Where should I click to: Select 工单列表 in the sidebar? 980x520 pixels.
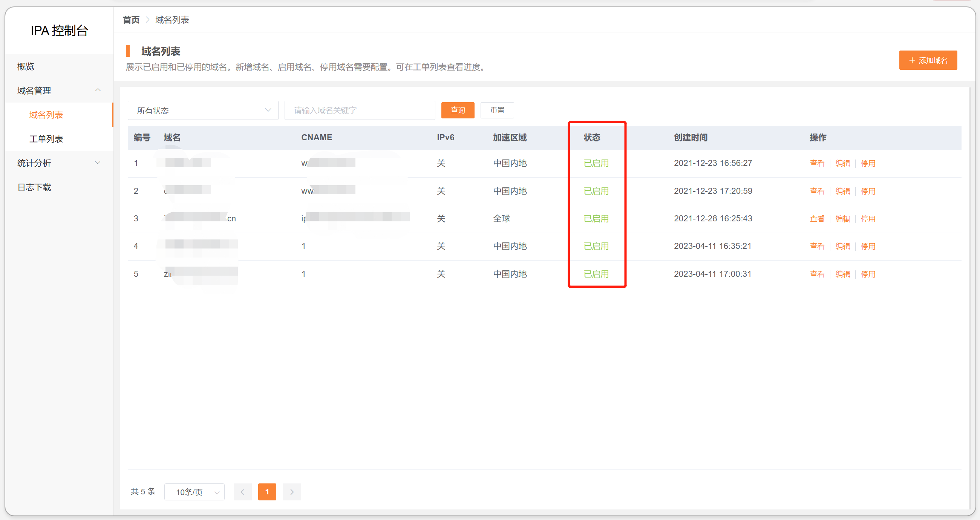pyautogui.click(x=46, y=139)
